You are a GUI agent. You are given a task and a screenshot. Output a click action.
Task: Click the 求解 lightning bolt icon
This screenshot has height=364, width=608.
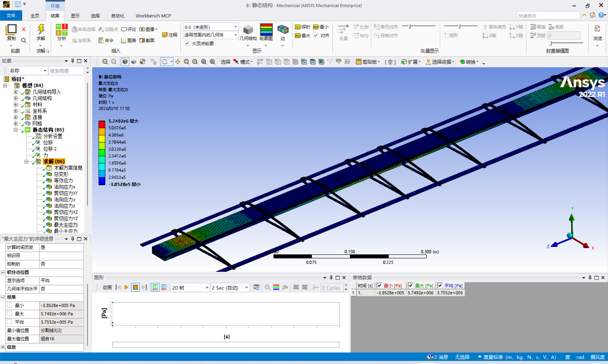[41, 29]
